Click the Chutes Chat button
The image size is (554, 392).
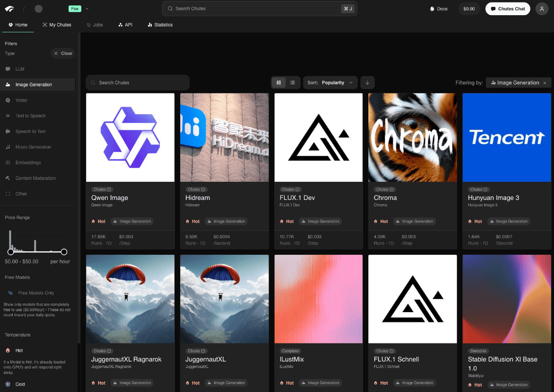click(x=507, y=9)
